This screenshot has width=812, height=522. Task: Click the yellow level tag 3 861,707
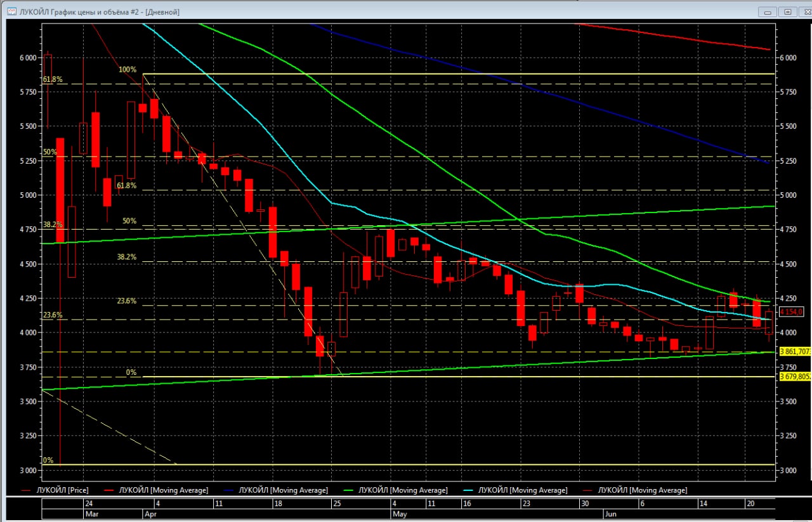click(795, 351)
